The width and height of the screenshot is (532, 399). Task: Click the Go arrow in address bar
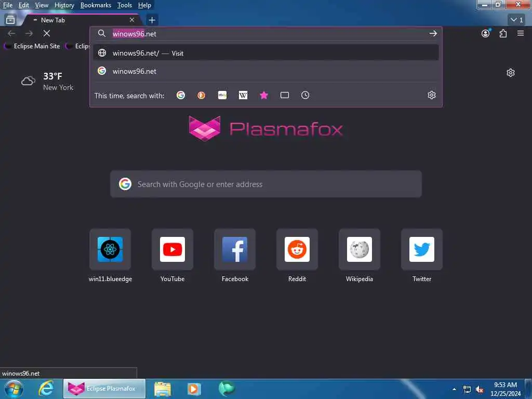[433, 33]
